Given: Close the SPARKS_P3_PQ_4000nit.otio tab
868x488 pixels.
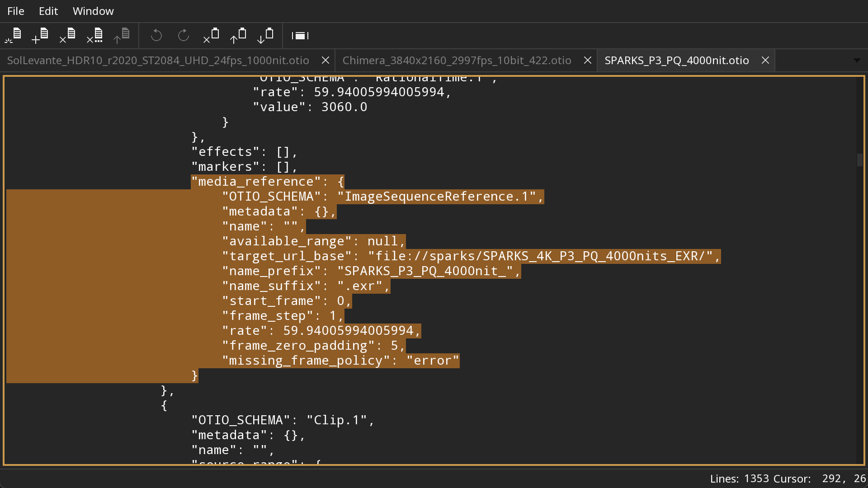Looking at the screenshot, I should tap(765, 60).
